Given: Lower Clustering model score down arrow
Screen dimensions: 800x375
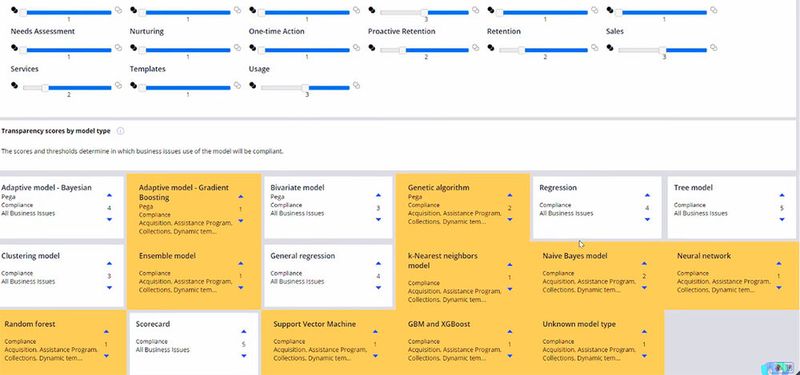Looking at the screenshot, I should coord(109,288).
